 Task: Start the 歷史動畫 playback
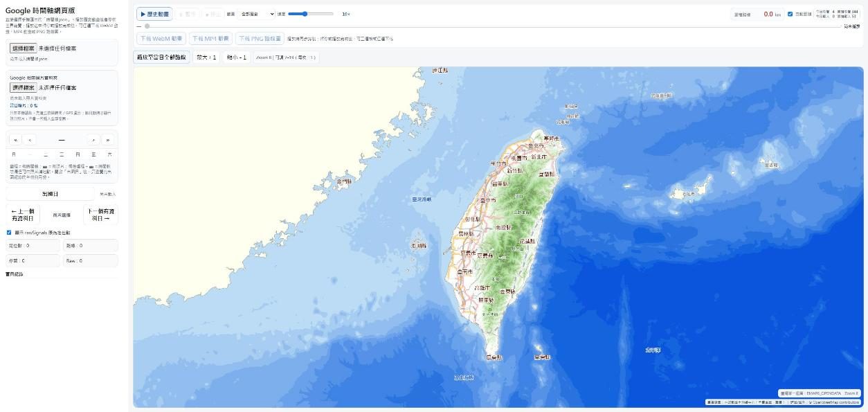coord(154,14)
